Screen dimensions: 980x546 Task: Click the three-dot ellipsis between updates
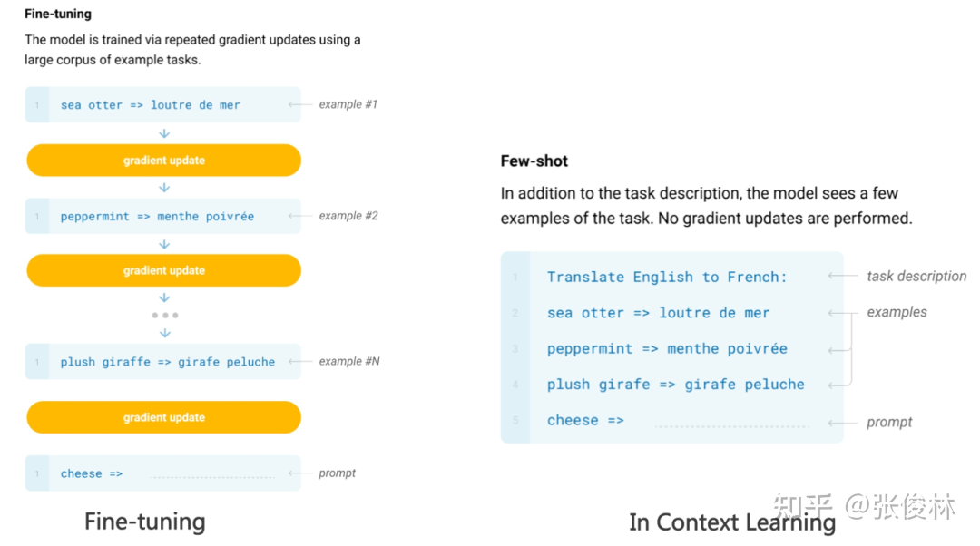(x=164, y=315)
